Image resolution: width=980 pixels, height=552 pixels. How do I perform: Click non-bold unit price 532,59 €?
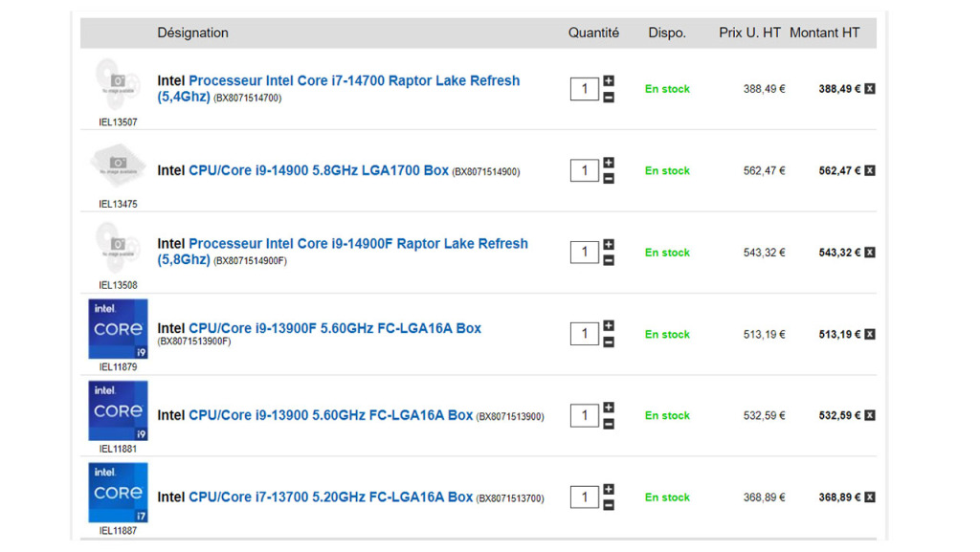(x=764, y=415)
